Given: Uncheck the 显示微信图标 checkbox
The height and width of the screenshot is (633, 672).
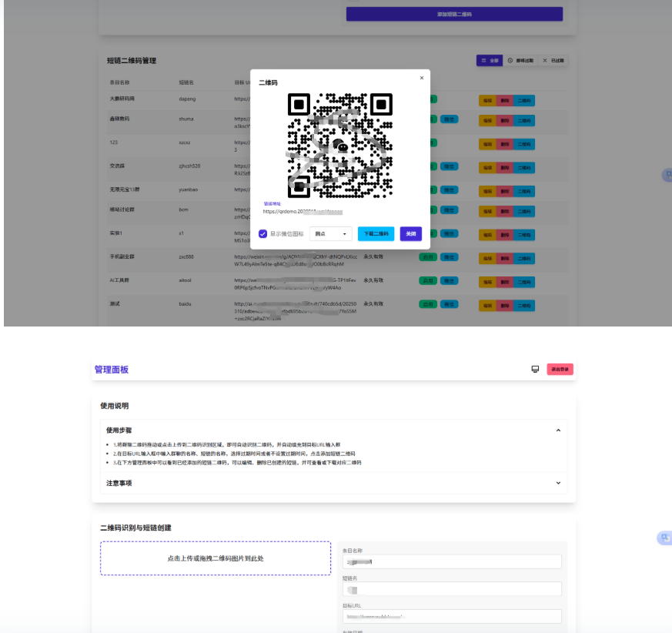Looking at the screenshot, I should tap(263, 233).
